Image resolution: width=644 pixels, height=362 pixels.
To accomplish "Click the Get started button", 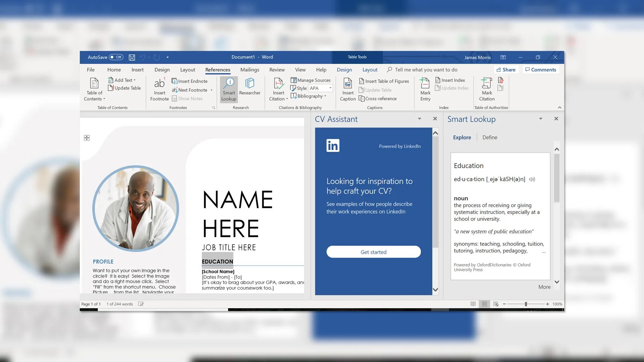I will pos(373,252).
